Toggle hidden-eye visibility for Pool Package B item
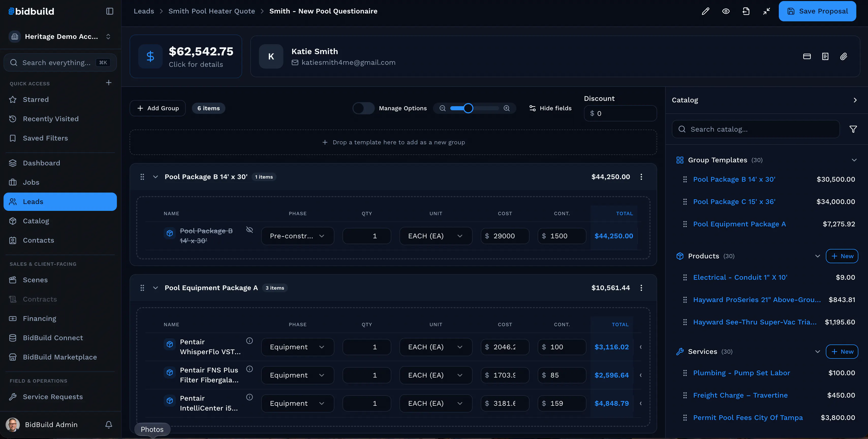 [249, 230]
